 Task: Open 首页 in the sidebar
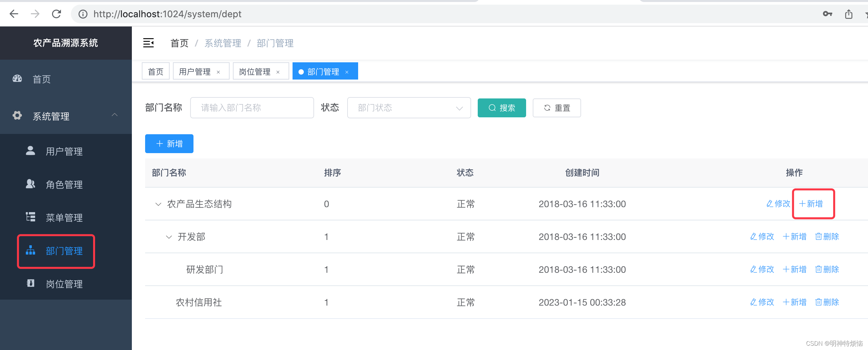66,79
